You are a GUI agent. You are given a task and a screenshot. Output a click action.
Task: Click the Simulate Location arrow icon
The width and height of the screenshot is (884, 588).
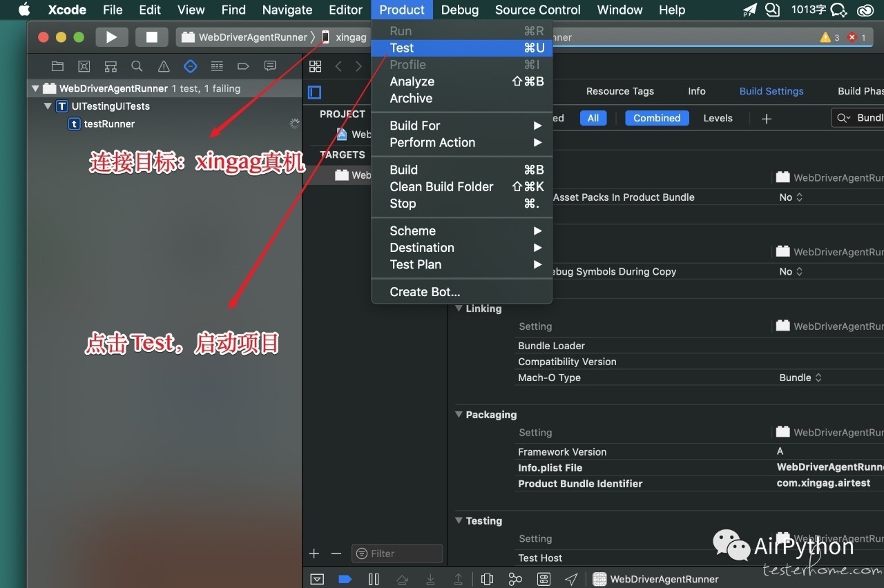pyautogui.click(x=571, y=579)
